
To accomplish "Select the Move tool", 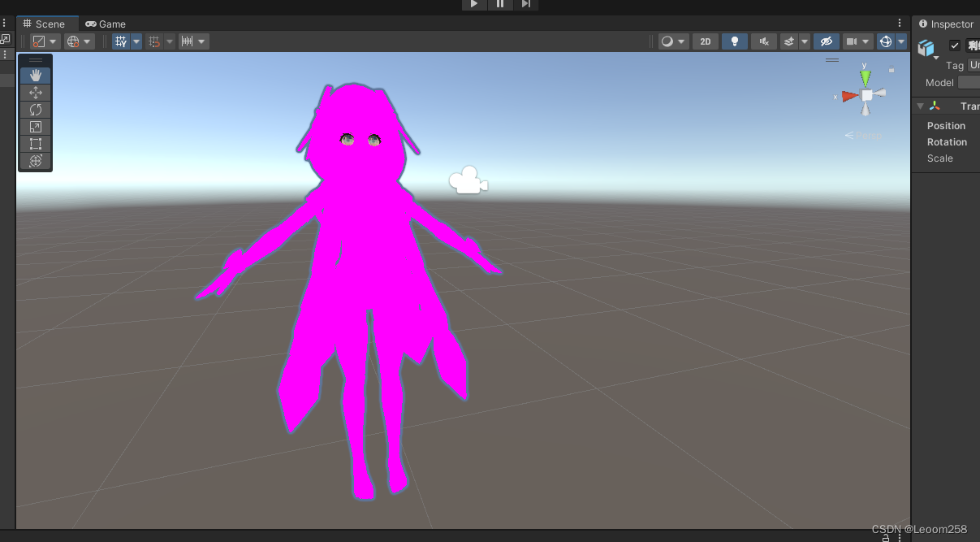I will pyautogui.click(x=35, y=92).
